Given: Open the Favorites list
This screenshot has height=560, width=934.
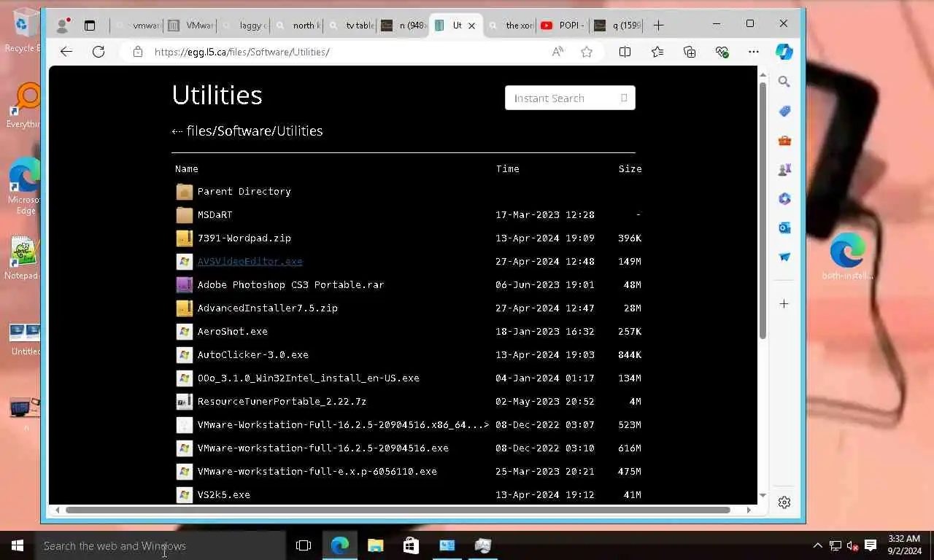Looking at the screenshot, I should click(657, 52).
